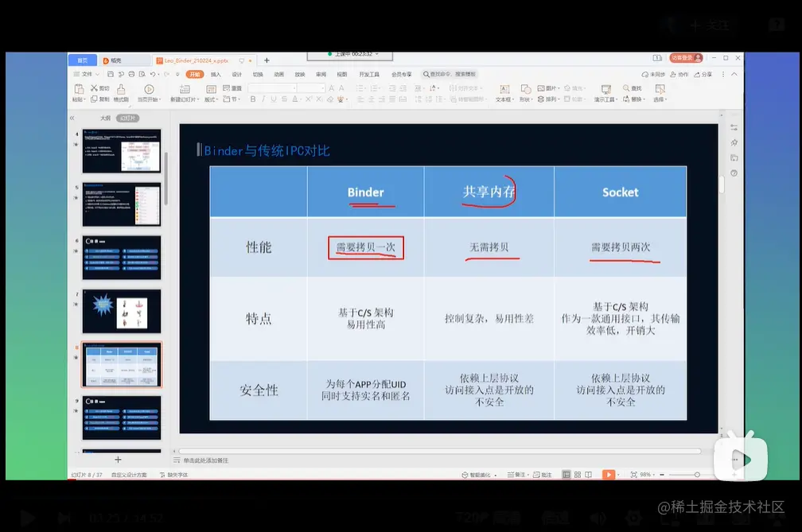Click the Find icon (查找)

click(x=629, y=87)
